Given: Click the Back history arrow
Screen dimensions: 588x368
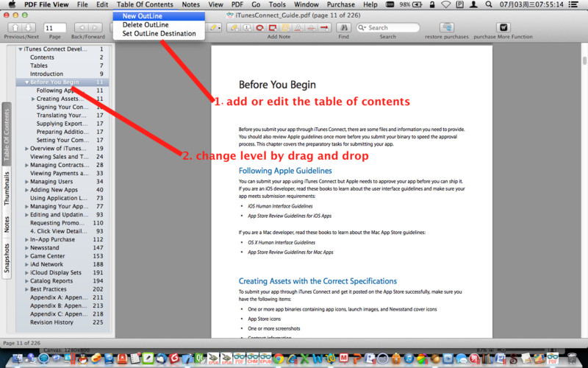Looking at the screenshot, I should click(x=82, y=28).
